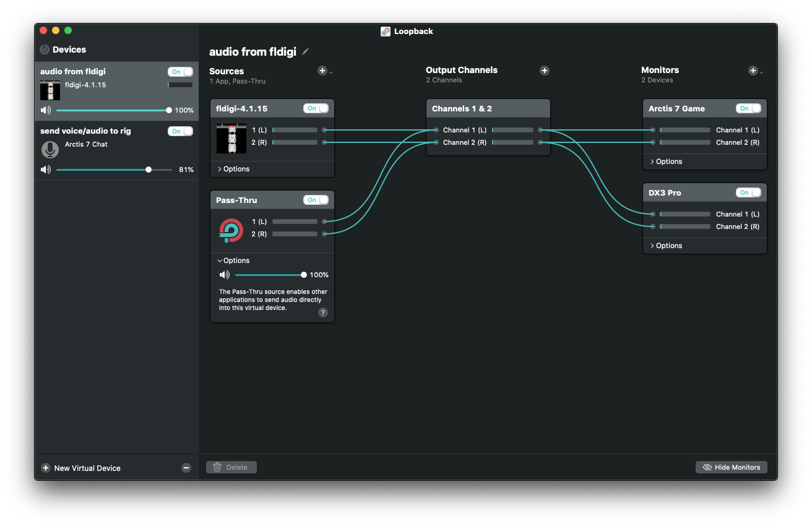Collapse the Pass-Thru Options section
This screenshot has width=812, height=526.
coord(233,261)
